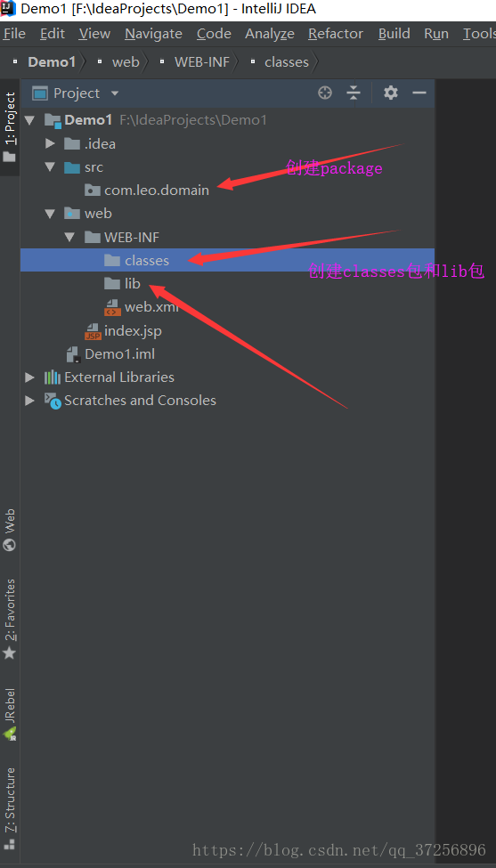Click the Collapse All icon in Project panel

coord(354,93)
